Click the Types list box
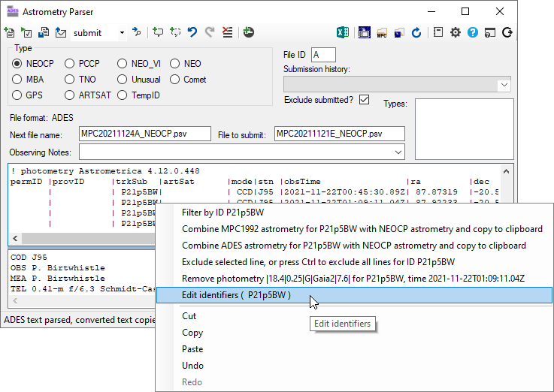This screenshot has width=554, height=392. 465,129
